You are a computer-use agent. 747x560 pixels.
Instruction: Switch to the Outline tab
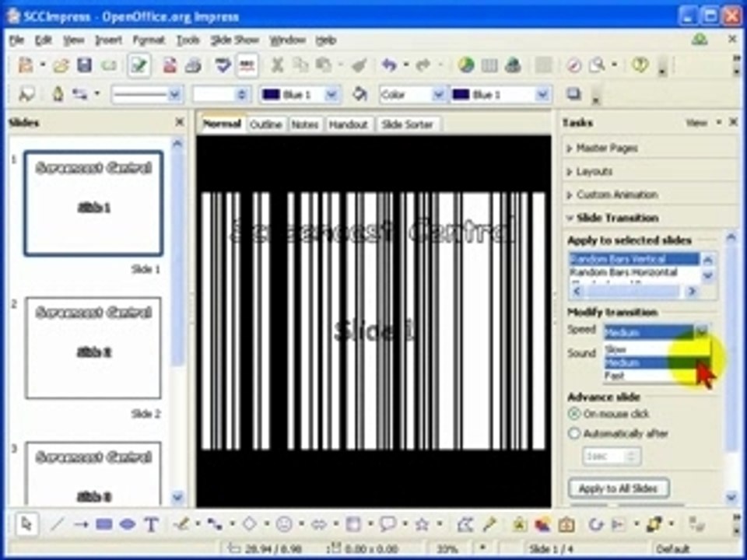265,124
